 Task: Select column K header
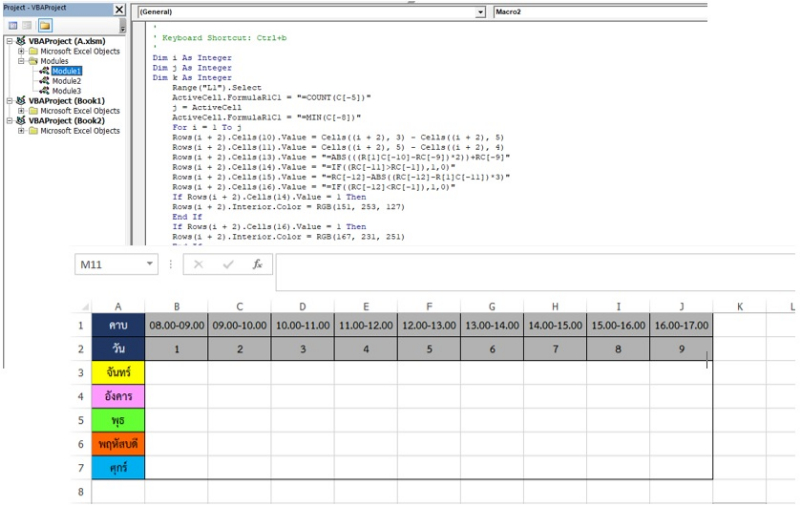pyautogui.click(x=740, y=307)
